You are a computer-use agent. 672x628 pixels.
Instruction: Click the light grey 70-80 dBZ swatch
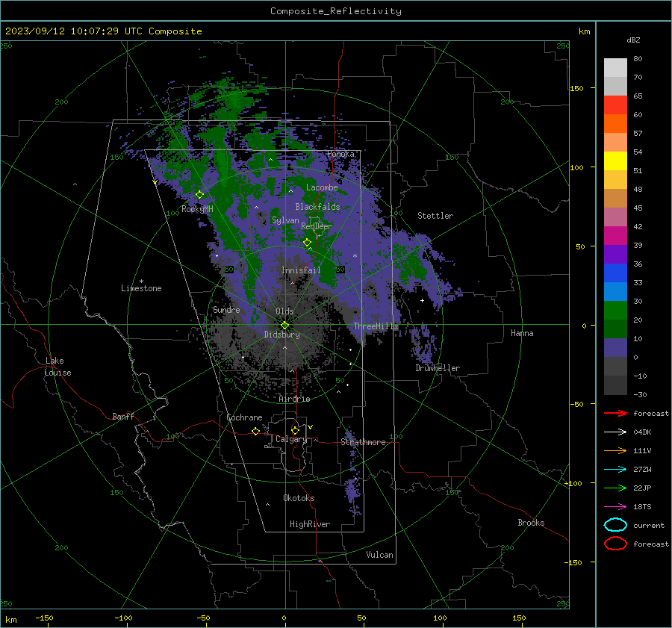615,68
